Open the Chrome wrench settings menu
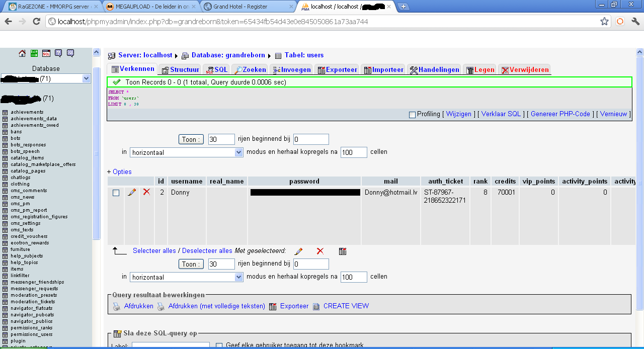Viewport: 644px width, 349px height. (635, 22)
